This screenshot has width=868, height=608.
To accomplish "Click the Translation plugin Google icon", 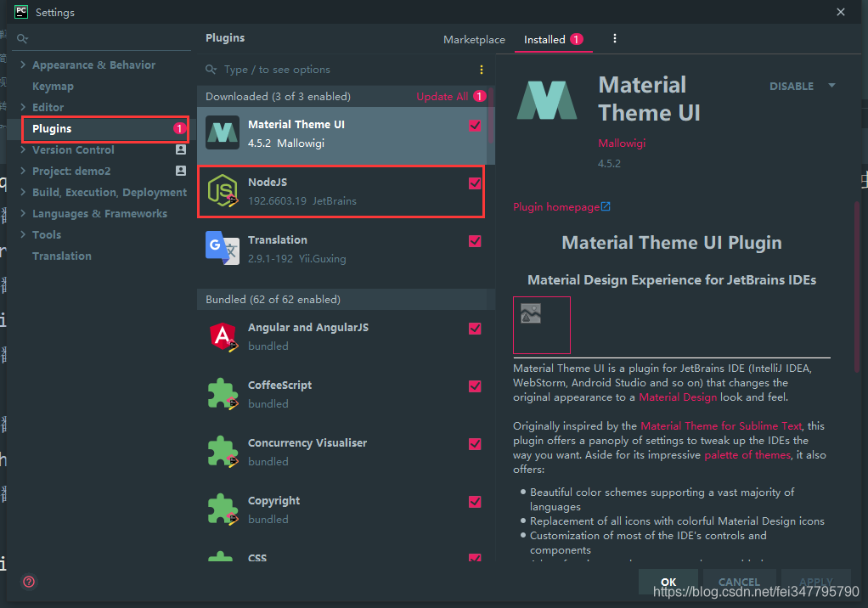I will [223, 248].
